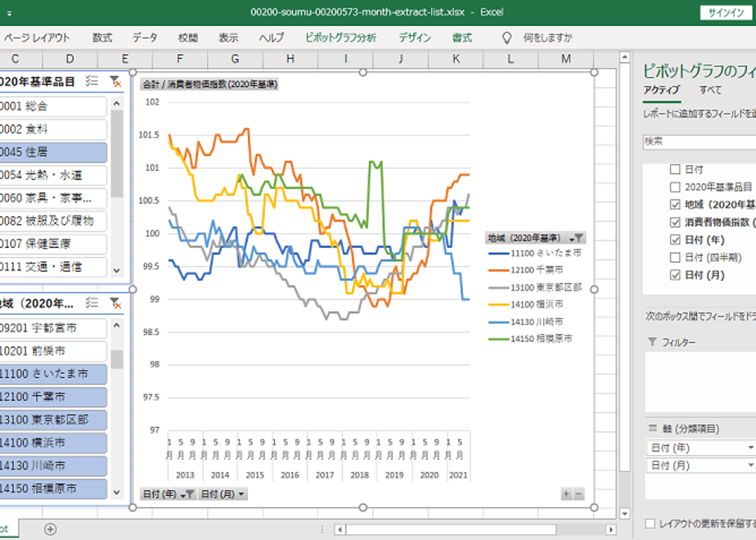This screenshot has width=756, height=540.
Task: Select the 14130 川崎市 slicer item
Action: pyautogui.click(x=52, y=466)
